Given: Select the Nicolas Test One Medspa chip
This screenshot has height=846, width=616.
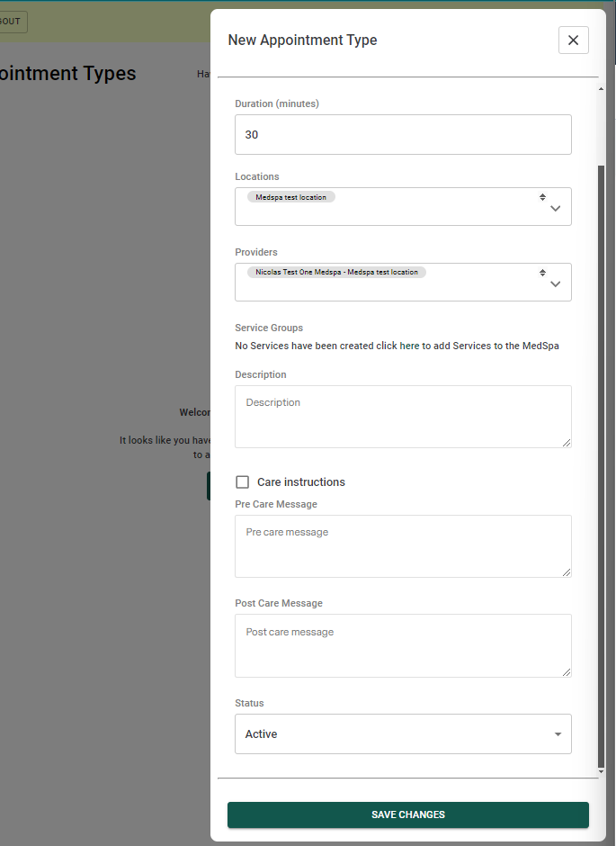Looking at the screenshot, I should click(x=337, y=272).
